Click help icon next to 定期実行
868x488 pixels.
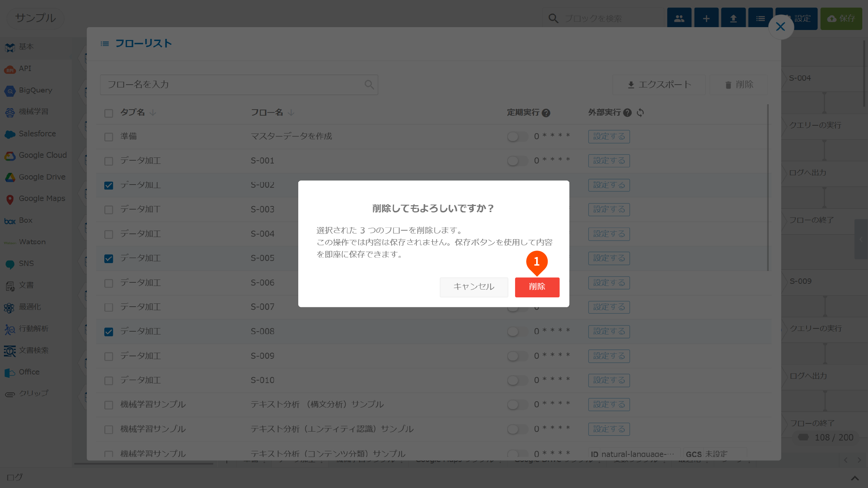(546, 113)
